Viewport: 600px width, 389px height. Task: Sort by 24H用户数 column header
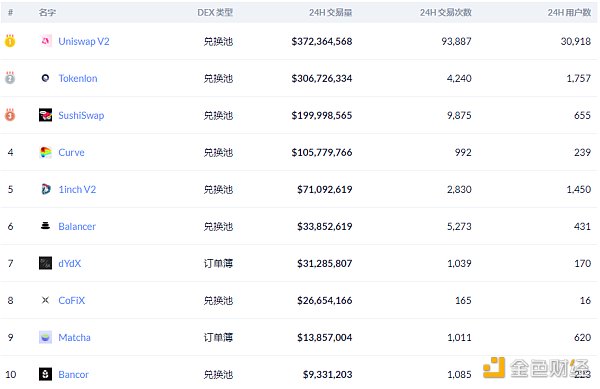[569, 13]
